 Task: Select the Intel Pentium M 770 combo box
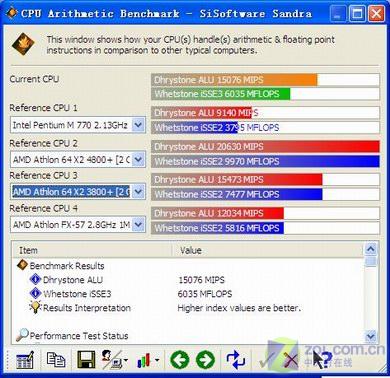(78, 125)
